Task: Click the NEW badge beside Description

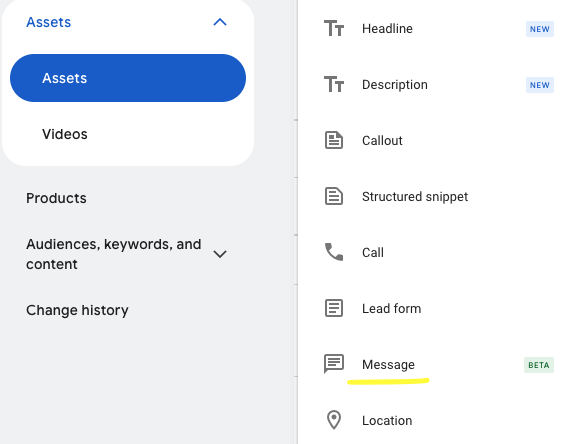Action: [540, 85]
